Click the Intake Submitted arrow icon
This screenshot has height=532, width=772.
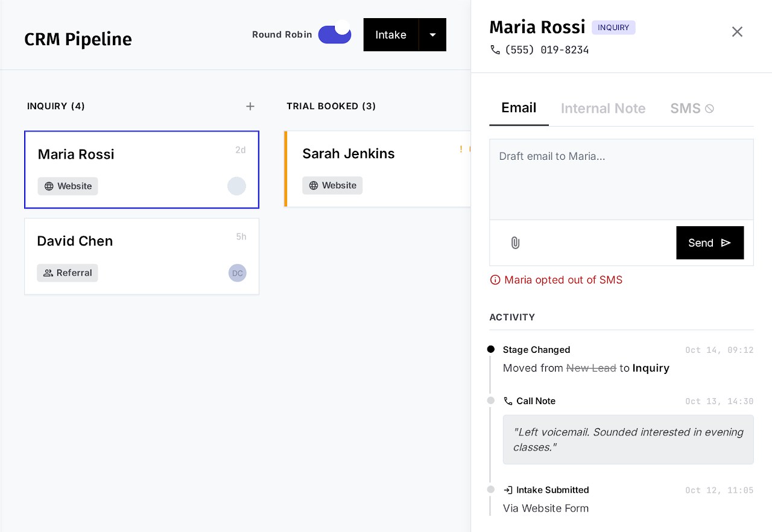tap(508, 490)
